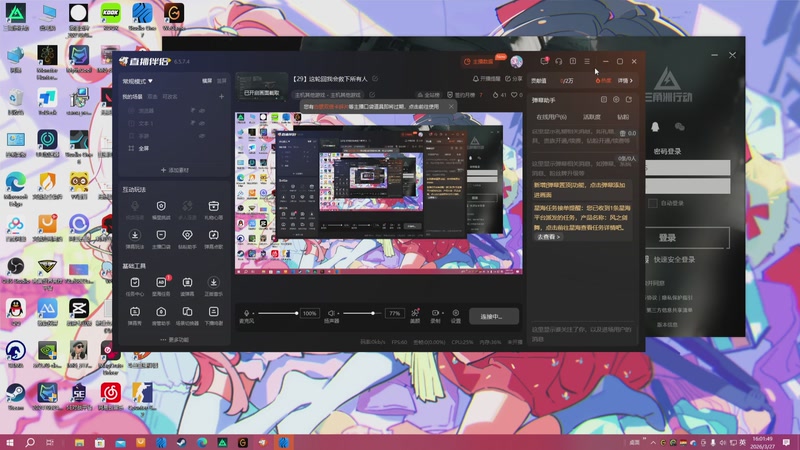
Task: Click the first icon in the 弹幕助手 header
Action: 604,99
